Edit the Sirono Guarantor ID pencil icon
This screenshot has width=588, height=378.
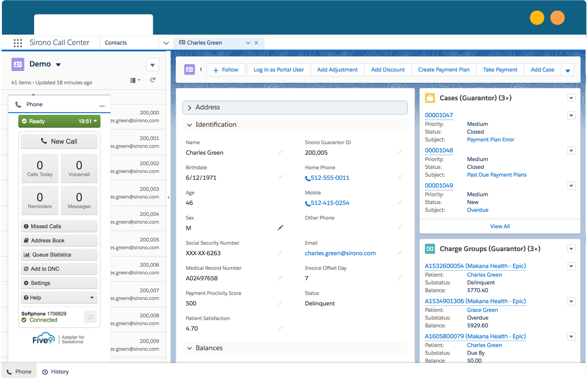pos(399,152)
